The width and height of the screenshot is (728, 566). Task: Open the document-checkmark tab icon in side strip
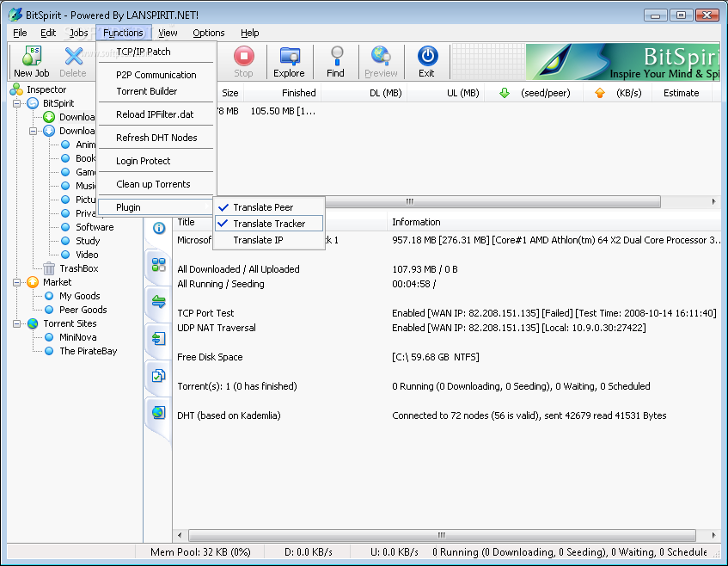coord(159,376)
